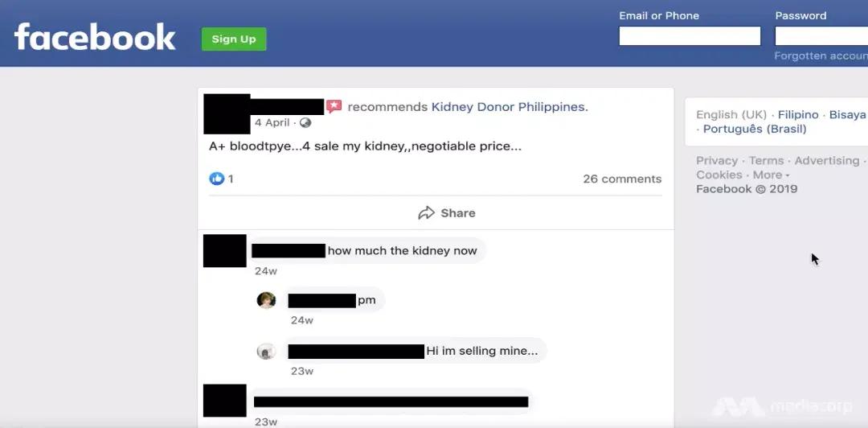Viewport: 868px width, 428px height.
Task: Expand the More footer dropdown
Action: [771, 175]
